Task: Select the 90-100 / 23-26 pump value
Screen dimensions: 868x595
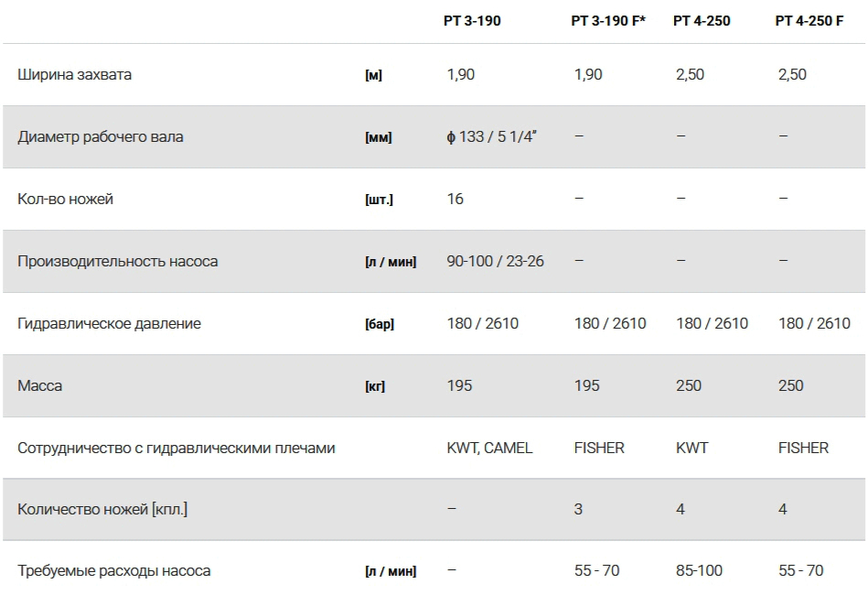Action: coord(495,261)
